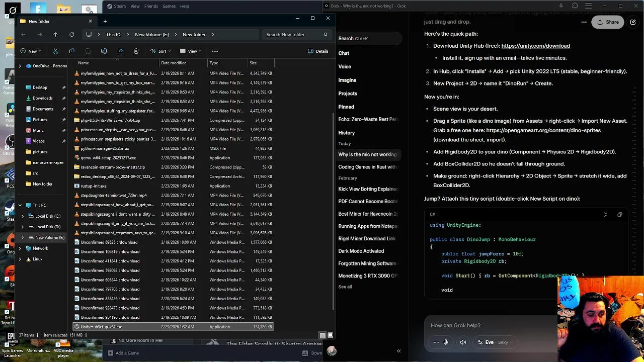Expand Local Disk (C:) tree node
This screenshot has width=644, height=362.
pos(23,216)
